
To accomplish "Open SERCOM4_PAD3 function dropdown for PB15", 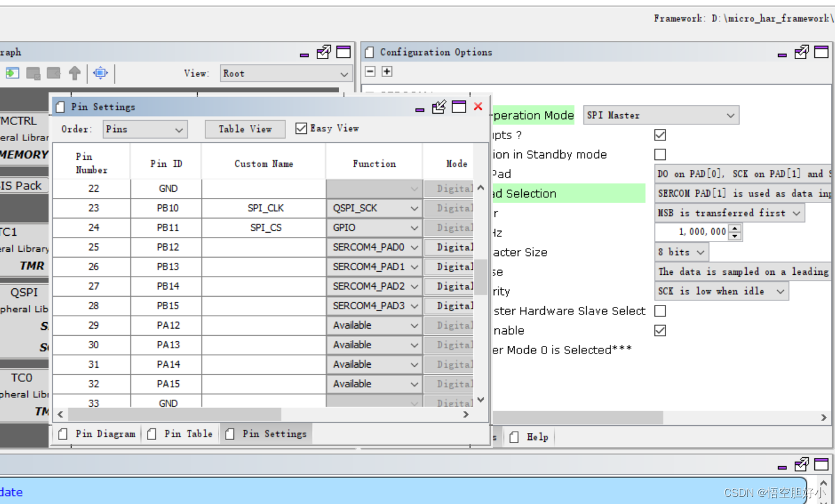I will pos(374,306).
